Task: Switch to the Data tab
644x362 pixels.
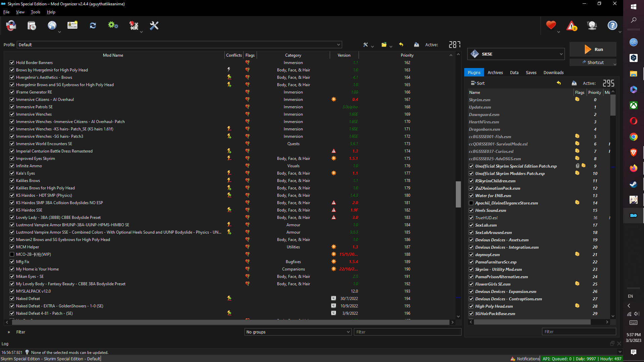Action: pos(514,72)
